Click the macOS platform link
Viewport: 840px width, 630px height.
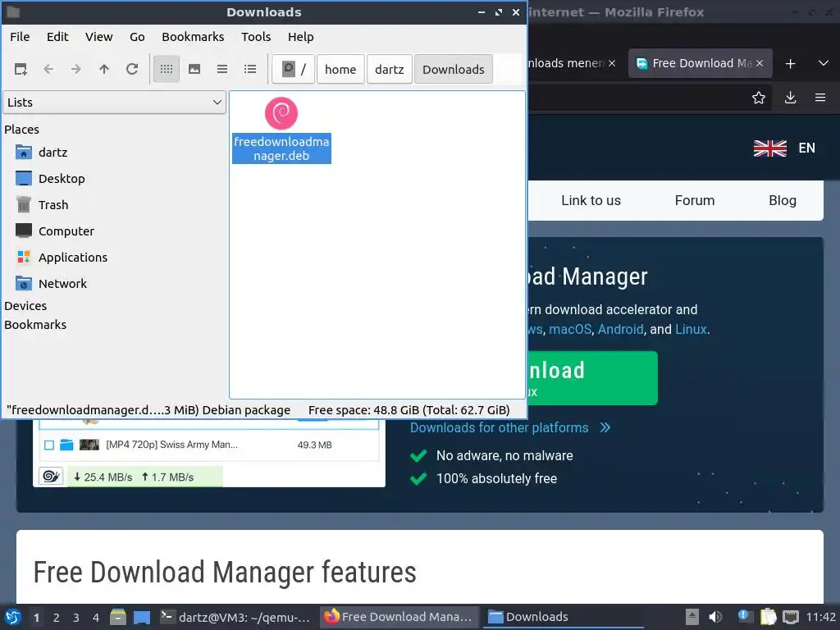(570, 329)
